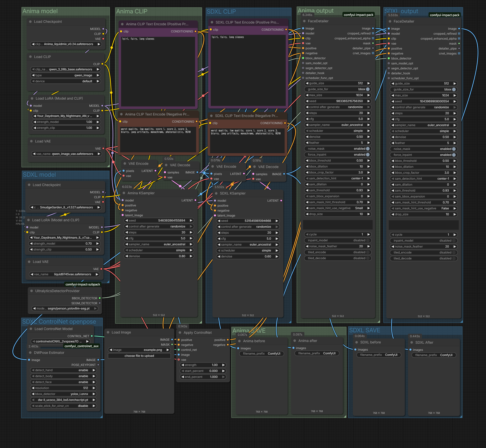Collapse Anima CLIP Text Encode Positive node dot
Screen dimensions: 486x448
coord(122,24)
